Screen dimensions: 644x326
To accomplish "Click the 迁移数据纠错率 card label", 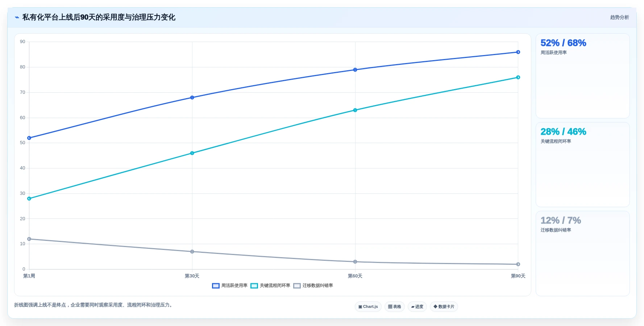I will 556,230.
